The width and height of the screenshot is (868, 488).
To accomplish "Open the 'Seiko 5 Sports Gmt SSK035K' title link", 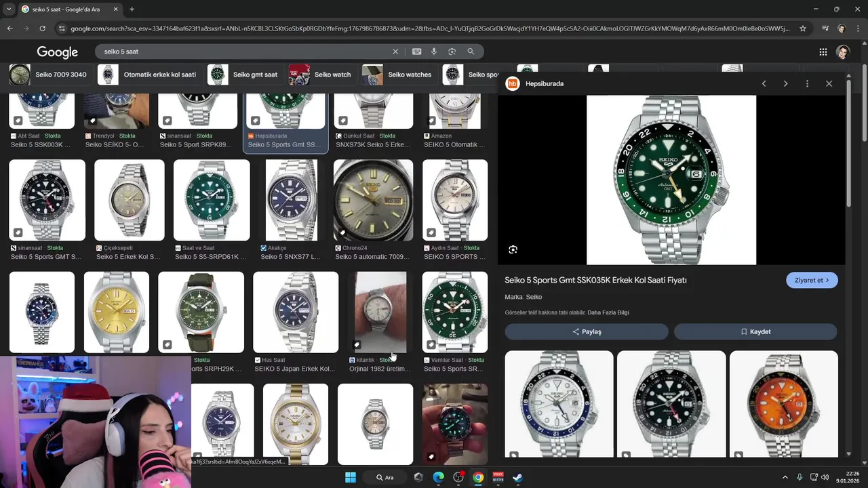I will click(595, 280).
